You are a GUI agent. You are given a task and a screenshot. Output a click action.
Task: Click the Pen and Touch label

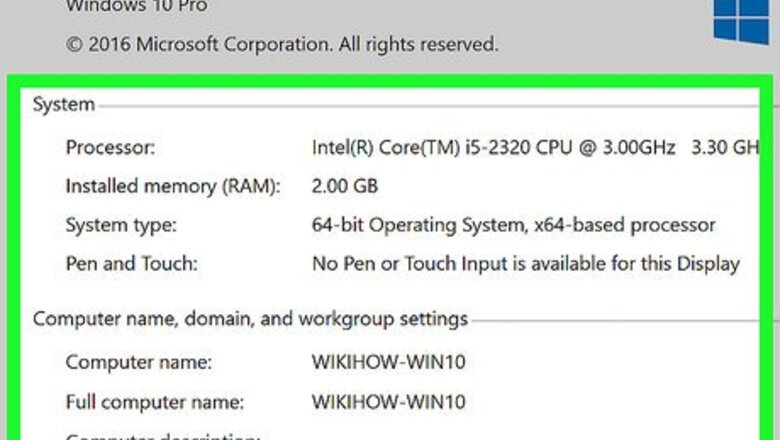[132, 264]
